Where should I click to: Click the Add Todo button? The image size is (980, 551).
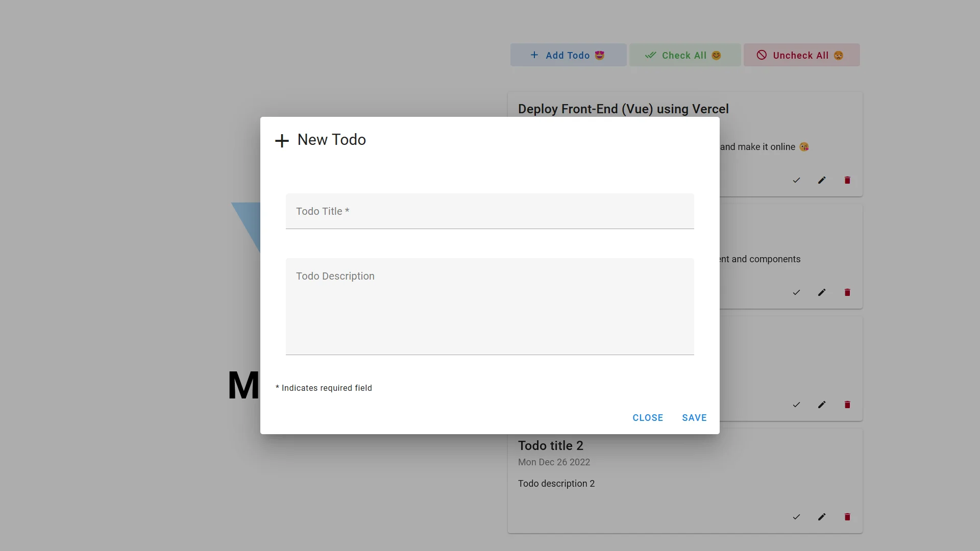point(568,55)
